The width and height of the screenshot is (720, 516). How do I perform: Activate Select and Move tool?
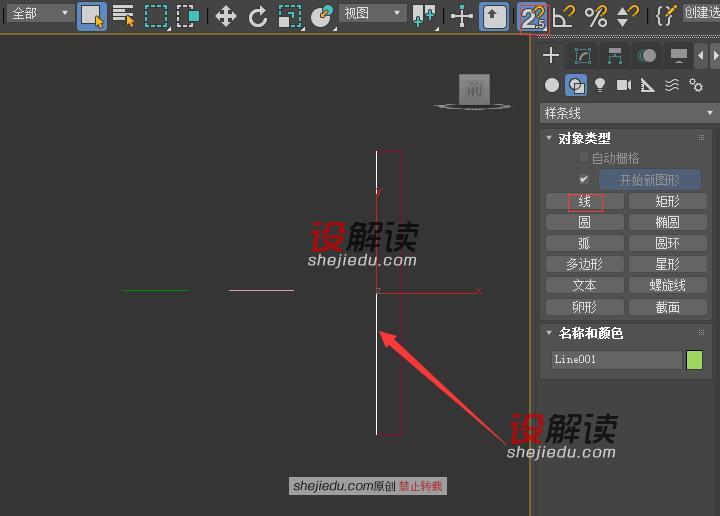pyautogui.click(x=225, y=17)
